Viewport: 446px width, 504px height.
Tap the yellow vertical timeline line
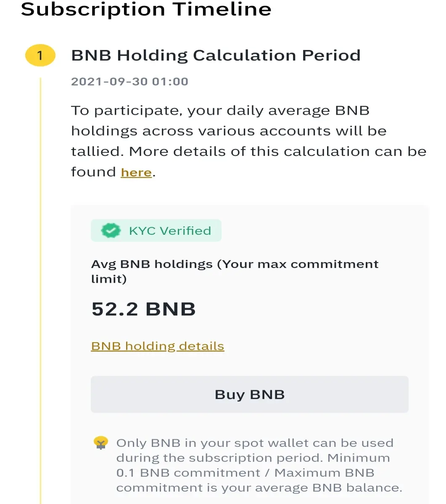point(40,290)
